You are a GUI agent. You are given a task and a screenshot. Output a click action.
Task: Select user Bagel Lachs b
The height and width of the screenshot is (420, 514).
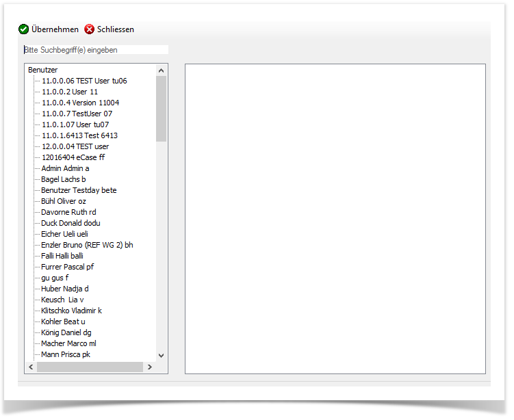point(63,179)
